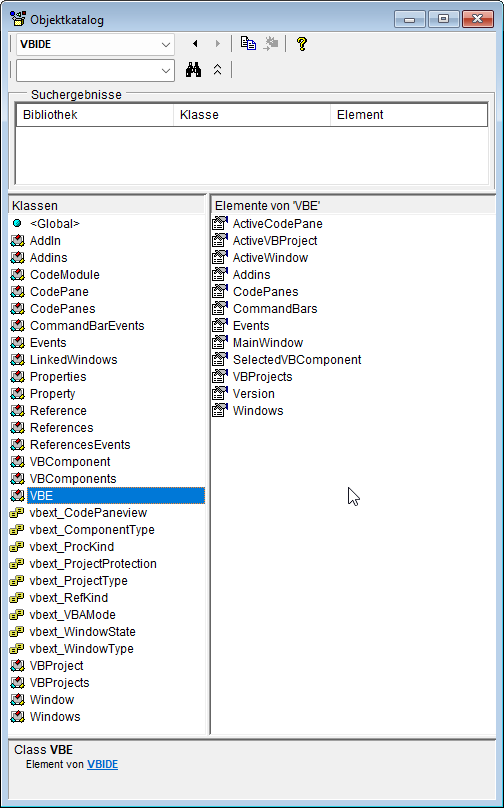This screenshot has width=504, height=808.
Task: Click the Klasse column header
Action: click(x=252, y=115)
